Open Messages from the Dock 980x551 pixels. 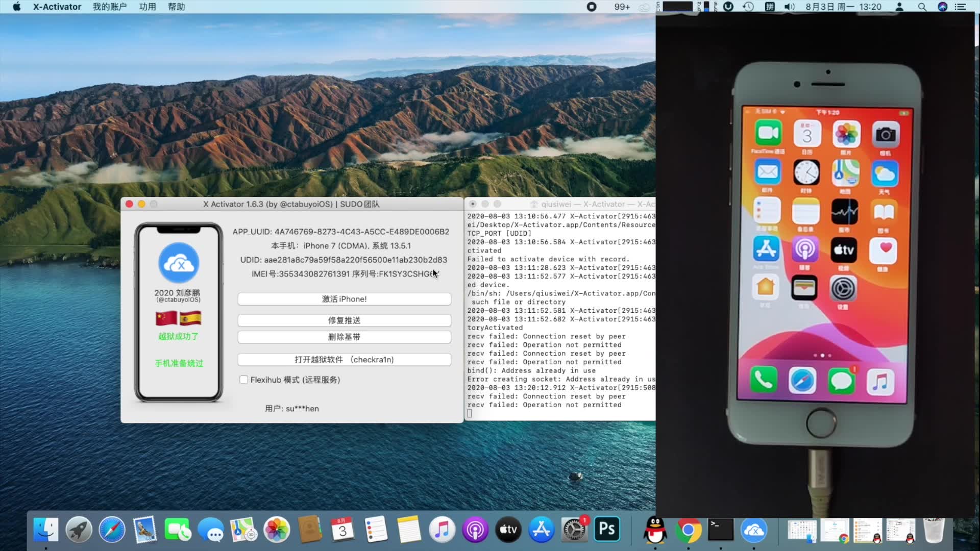coord(211,530)
